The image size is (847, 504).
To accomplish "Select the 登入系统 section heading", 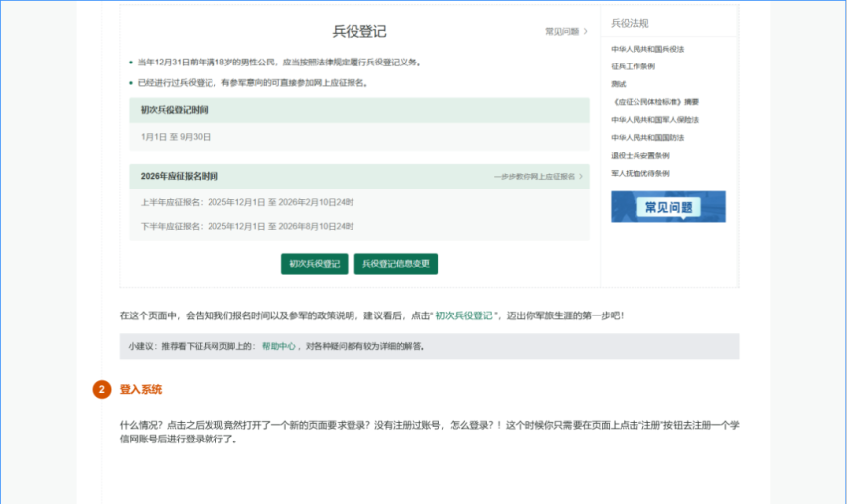I will (140, 390).
